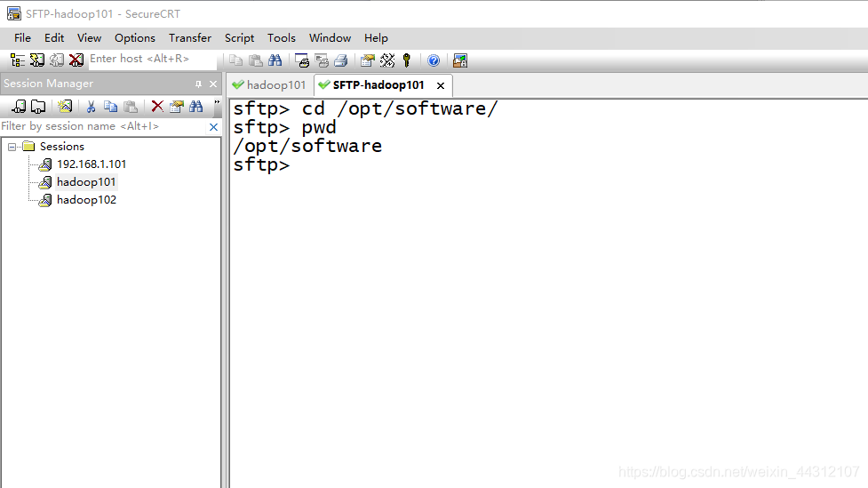Open the View menu
Image resolution: width=868 pixels, height=488 pixels.
(89, 37)
